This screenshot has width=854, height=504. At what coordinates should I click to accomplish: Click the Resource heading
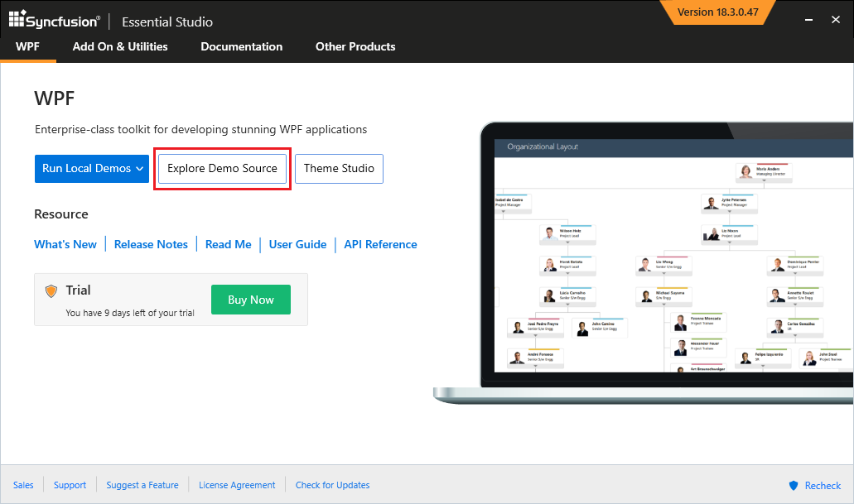pyautogui.click(x=61, y=214)
